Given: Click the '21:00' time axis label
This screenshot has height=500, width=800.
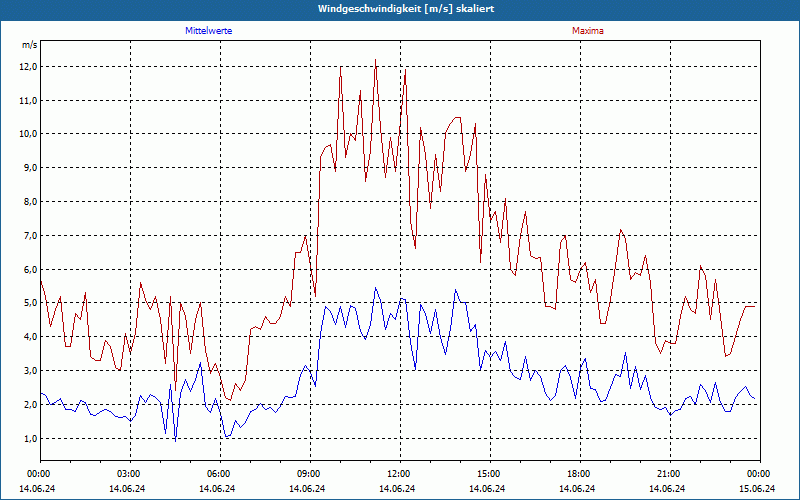Looking at the screenshot, I should (x=670, y=474).
